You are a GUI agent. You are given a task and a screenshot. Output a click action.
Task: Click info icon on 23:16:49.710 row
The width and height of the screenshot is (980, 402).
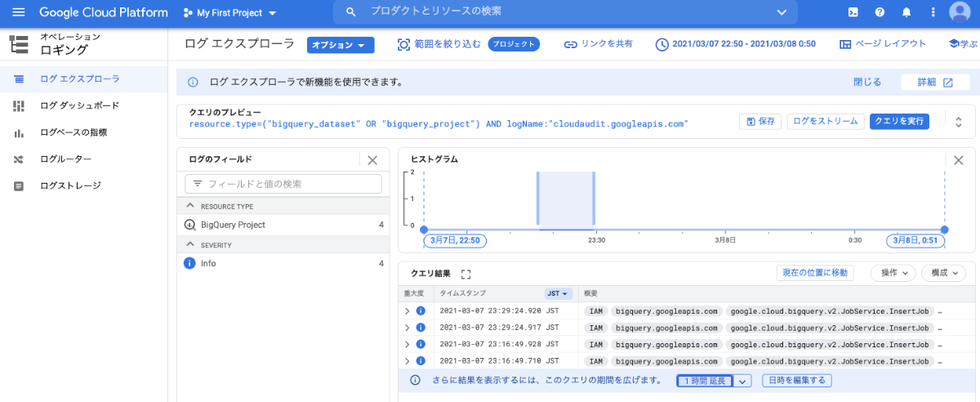coord(421,360)
